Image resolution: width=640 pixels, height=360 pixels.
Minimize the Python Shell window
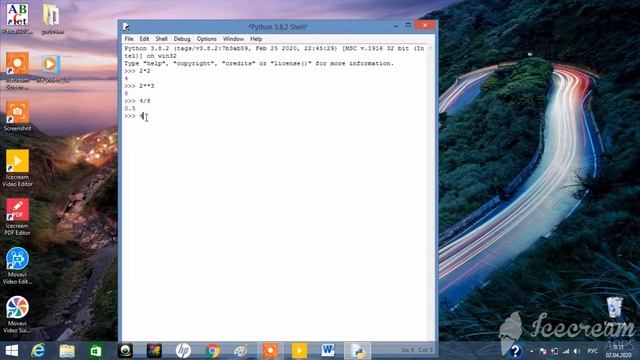pyautogui.click(x=396, y=26)
